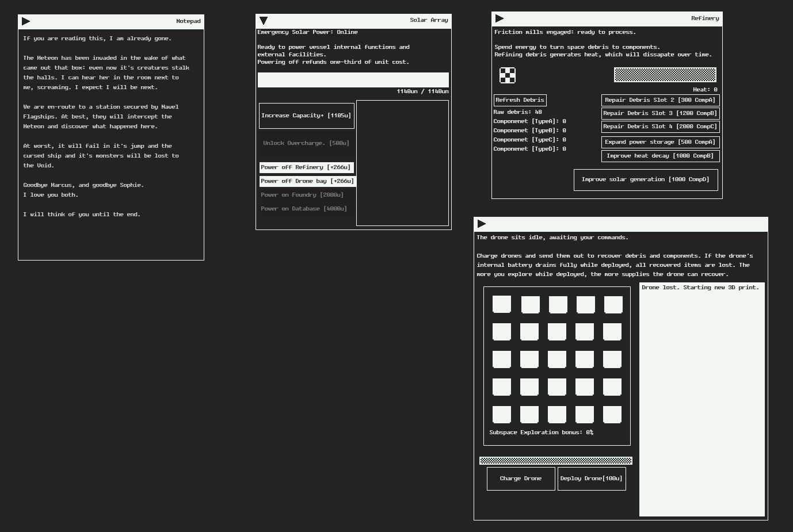Click the Refinery title text
The image size is (793, 532).
[705, 18]
